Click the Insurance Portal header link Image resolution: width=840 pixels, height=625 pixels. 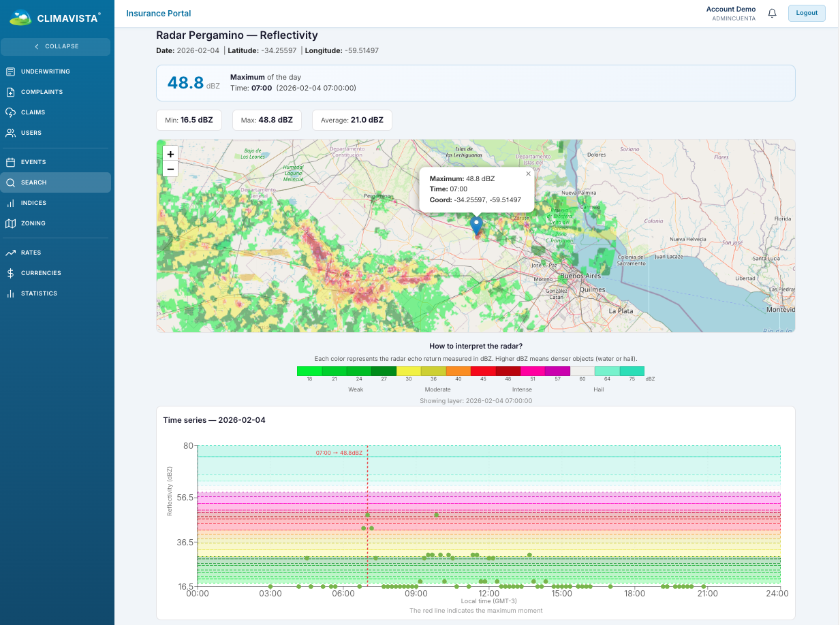(159, 14)
